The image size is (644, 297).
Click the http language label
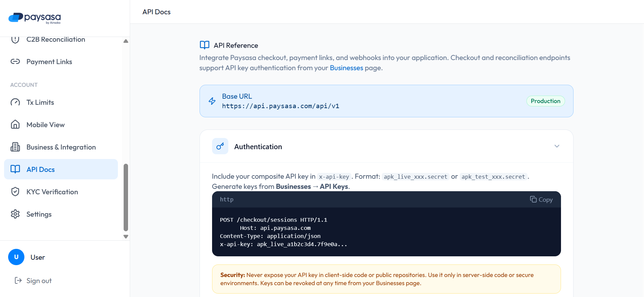227,199
